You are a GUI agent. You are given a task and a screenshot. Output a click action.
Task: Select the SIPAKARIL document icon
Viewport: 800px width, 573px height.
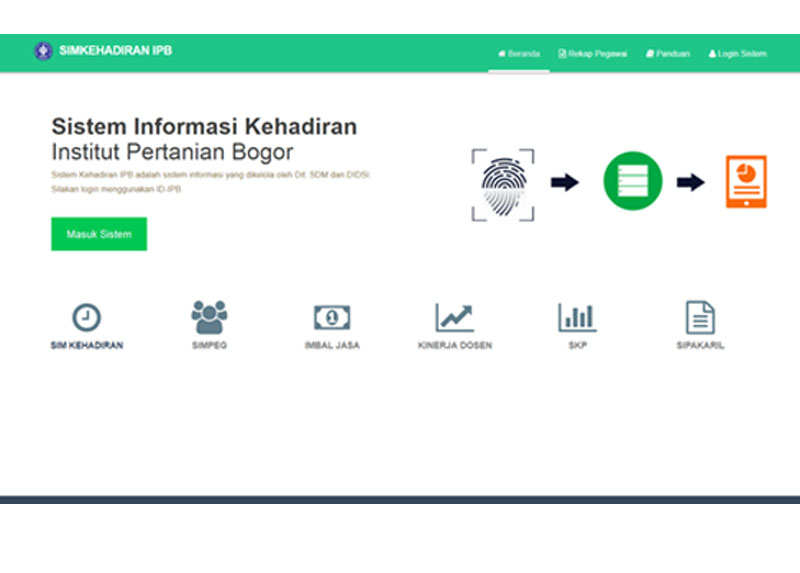tap(700, 318)
